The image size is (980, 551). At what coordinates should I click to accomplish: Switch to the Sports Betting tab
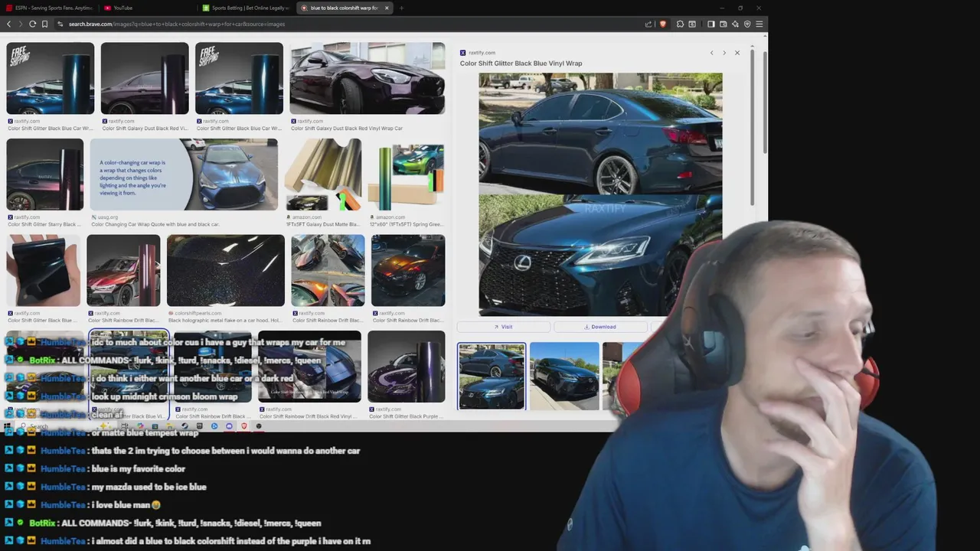click(x=245, y=8)
